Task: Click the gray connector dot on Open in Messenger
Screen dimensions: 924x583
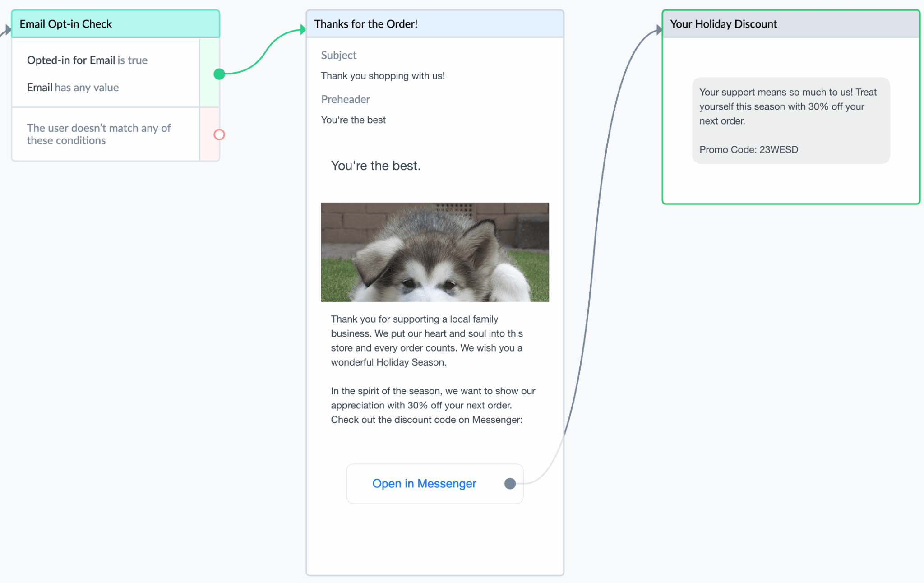Action: 510,484
